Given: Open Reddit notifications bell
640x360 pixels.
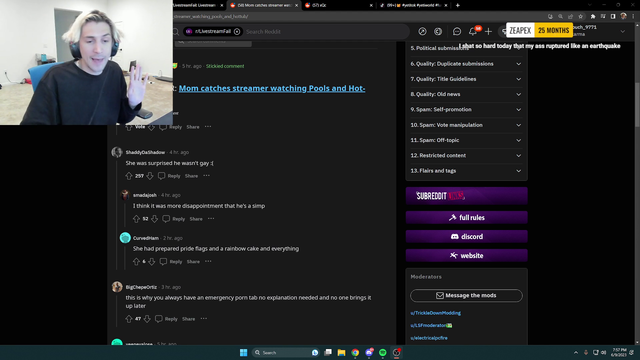Looking at the screenshot, I should [x=473, y=31].
